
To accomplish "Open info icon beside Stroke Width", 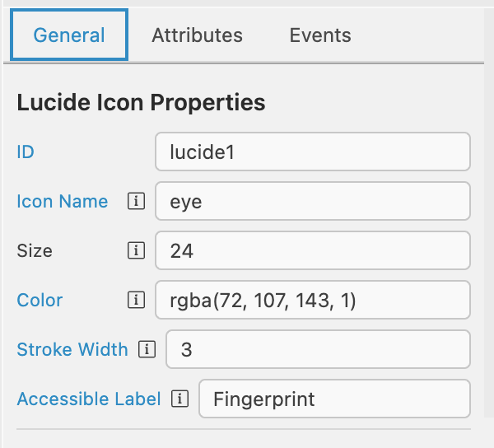I will tap(147, 349).
